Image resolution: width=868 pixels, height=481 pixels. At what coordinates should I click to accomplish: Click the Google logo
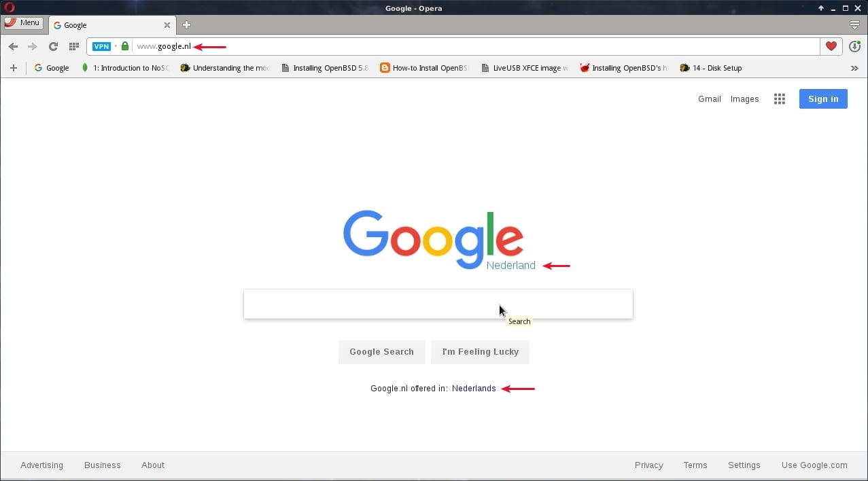tap(434, 239)
